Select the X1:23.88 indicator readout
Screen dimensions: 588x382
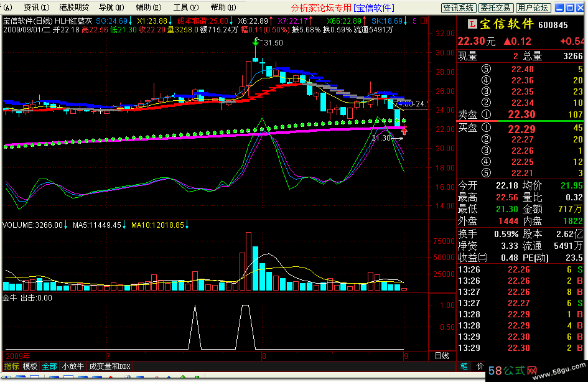pyautogui.click(x=152, y=21)
